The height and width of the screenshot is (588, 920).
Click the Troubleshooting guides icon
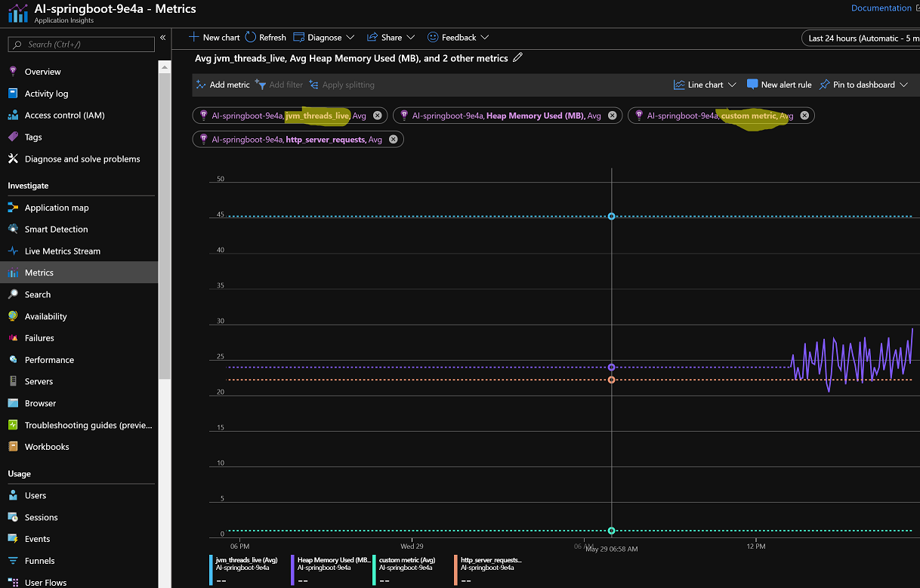12,425
